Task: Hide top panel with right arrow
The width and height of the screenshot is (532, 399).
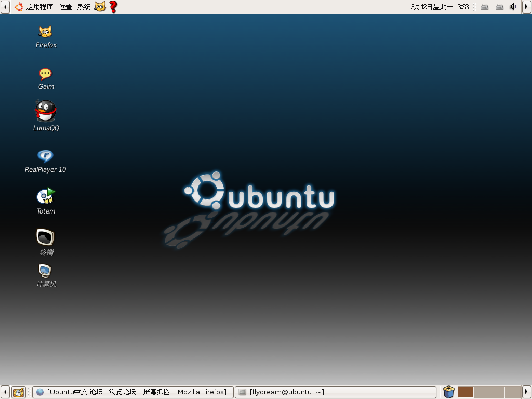Action: (527, 7)
